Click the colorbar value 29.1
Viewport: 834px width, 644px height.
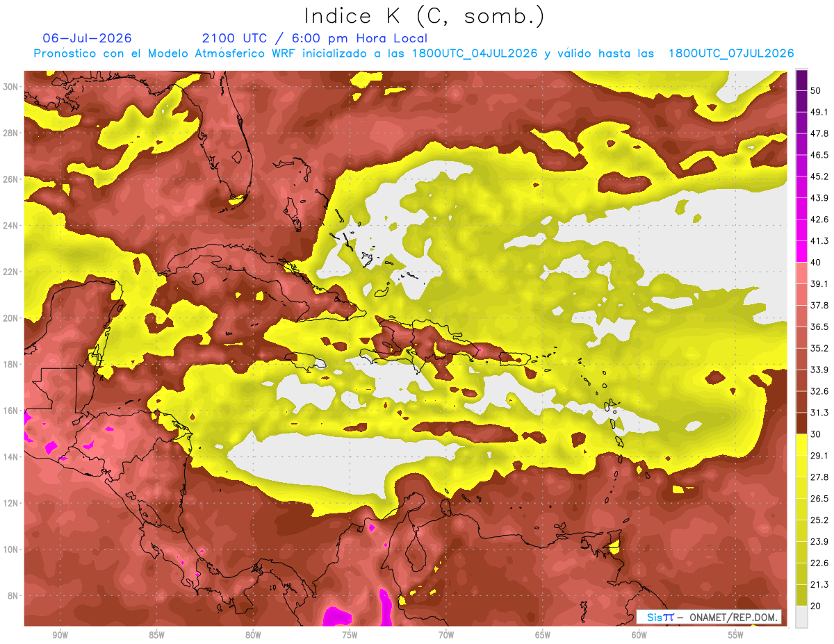(819, 456)
